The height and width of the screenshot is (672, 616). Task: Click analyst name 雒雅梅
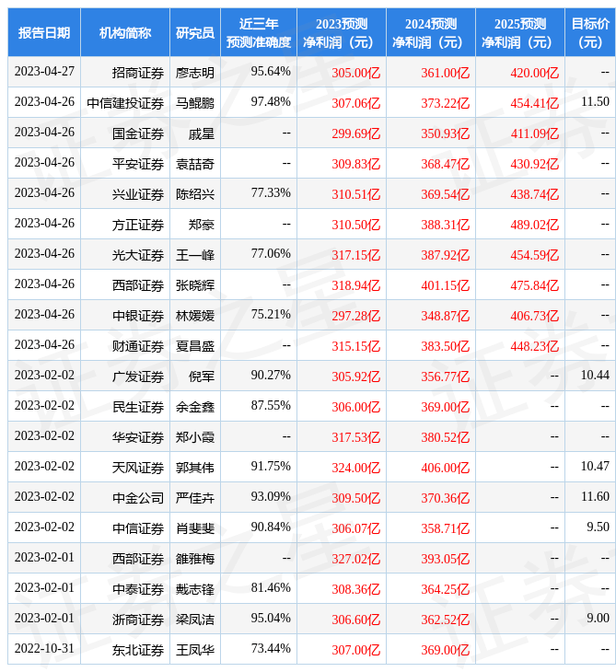point(195,559)
